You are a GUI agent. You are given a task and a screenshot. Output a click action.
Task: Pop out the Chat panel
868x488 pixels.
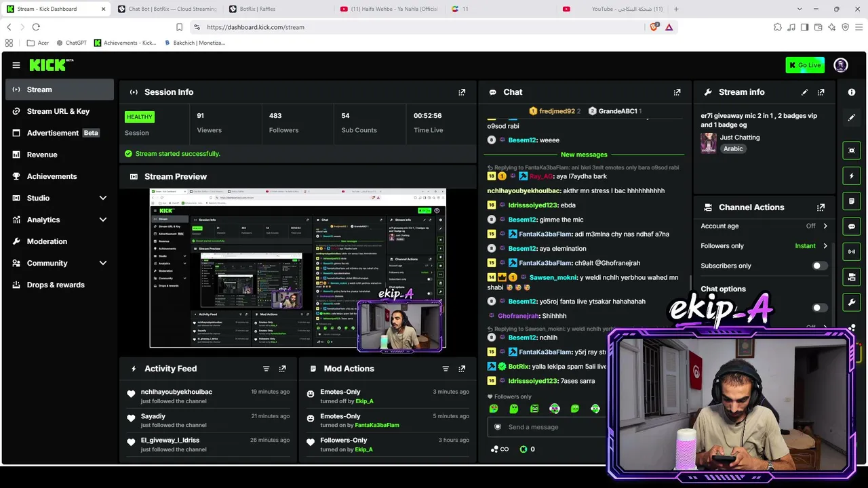coord(677,92)
